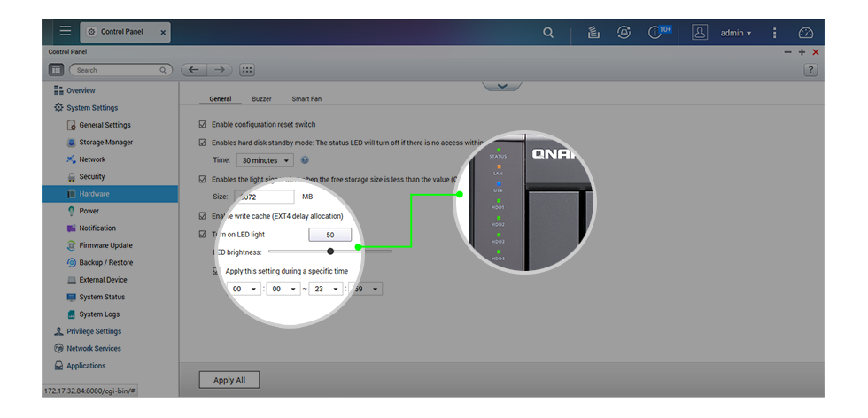The image size is (868, 418).
Task: Switch to the Smart Fan tab
Action: 306,99
